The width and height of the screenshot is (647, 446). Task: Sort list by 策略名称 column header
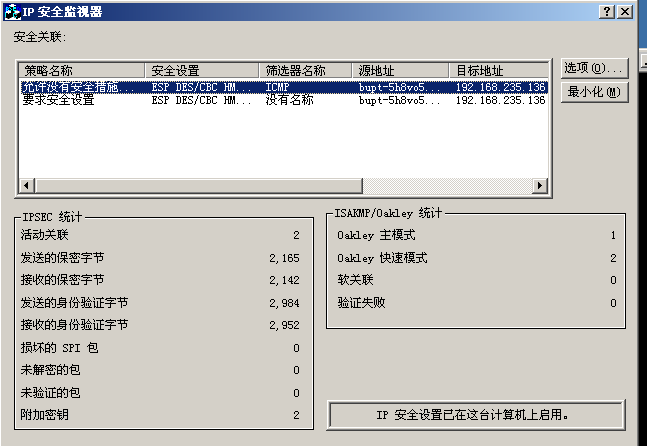pyautogui.click(x=82, y=71)
